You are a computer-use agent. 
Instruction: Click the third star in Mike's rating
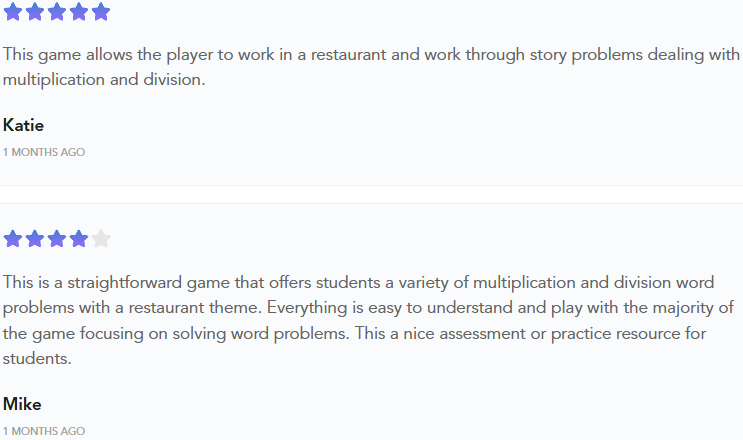click(57, 239)
